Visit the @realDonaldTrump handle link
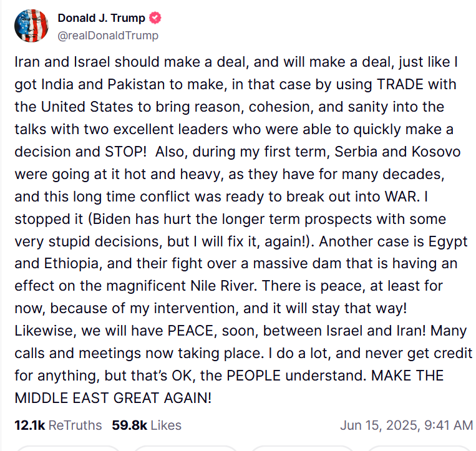This screenshot has height=451, width=476. (108, 36)
